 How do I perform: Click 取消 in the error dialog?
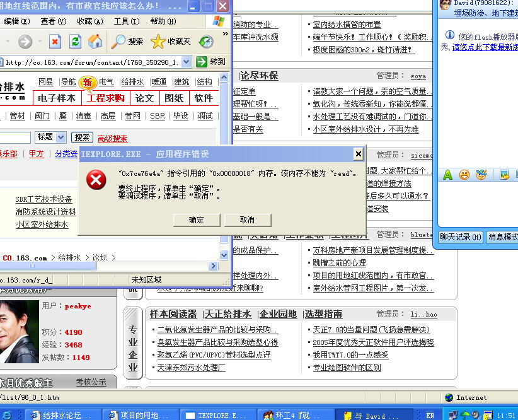point(246,219)
